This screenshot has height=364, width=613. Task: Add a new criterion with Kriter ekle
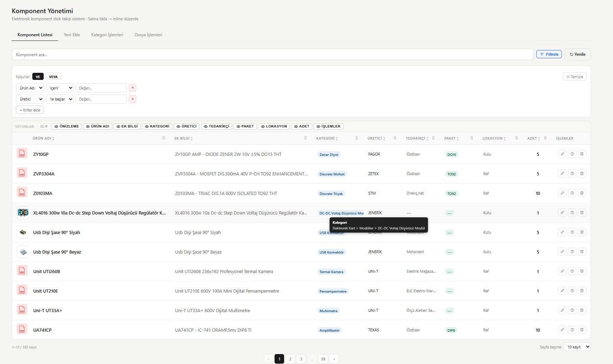(30, 110)
